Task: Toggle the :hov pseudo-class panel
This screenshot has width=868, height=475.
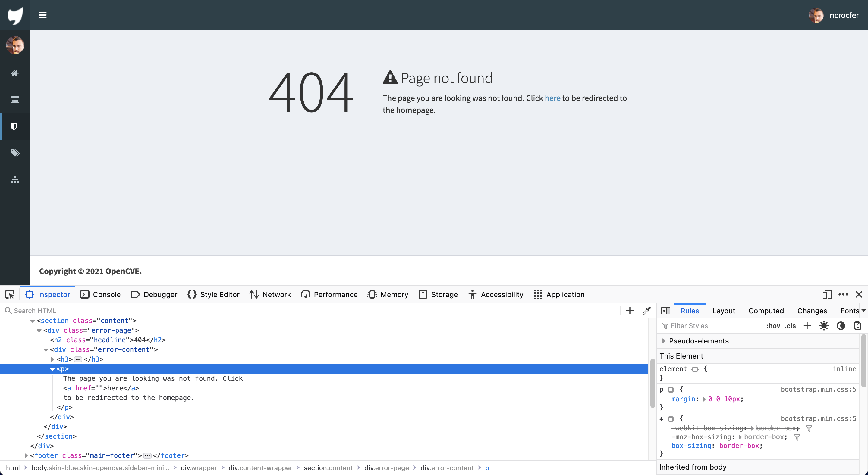Action: pyautogui.click(x=774, y=325)
